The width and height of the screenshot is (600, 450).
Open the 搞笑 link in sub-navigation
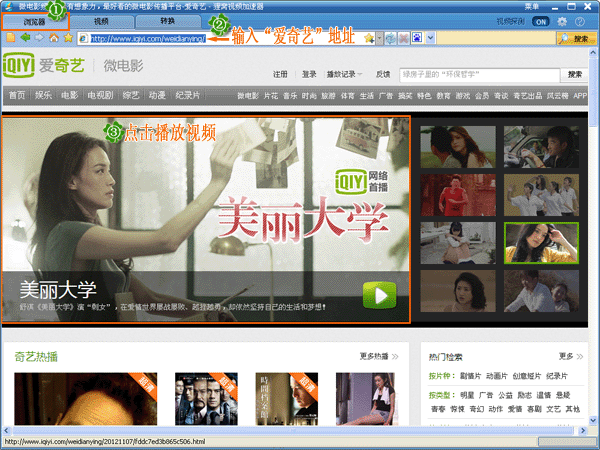[405, 96]
